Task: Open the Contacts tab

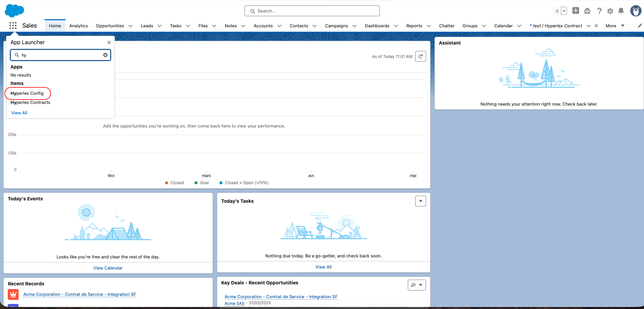Action: click(x=299, y=26)
